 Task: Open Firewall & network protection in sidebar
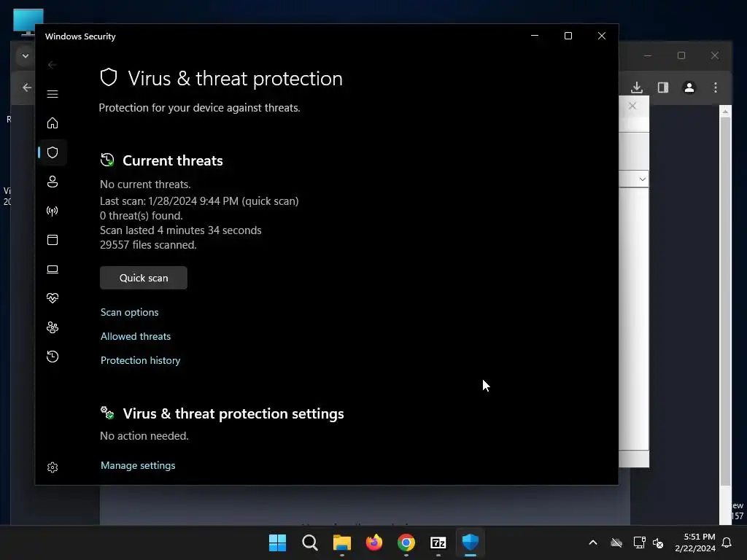click(x=53, y=211)
